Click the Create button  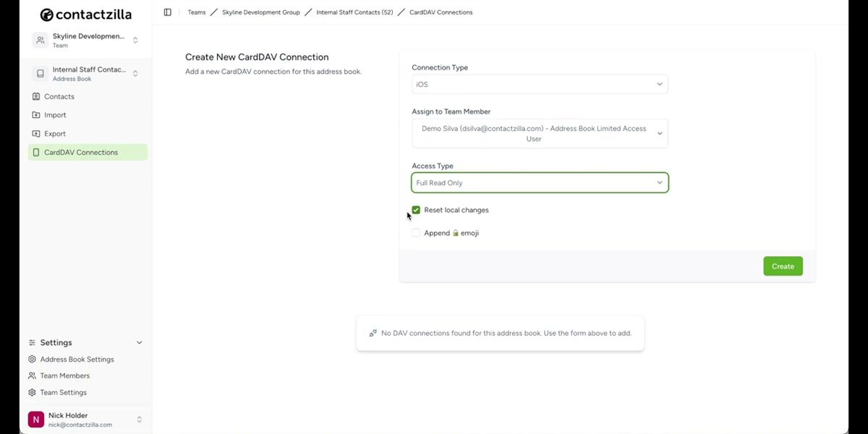pyautogui.click(x=783, y=266)
